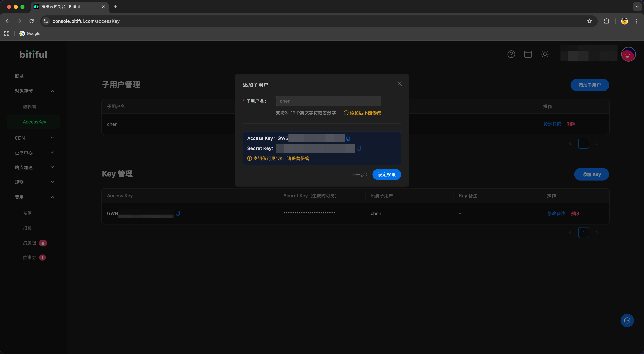Screen dimensions: 644x354
Task: Open Chrome three-dot menu
Action: [636, 21]
